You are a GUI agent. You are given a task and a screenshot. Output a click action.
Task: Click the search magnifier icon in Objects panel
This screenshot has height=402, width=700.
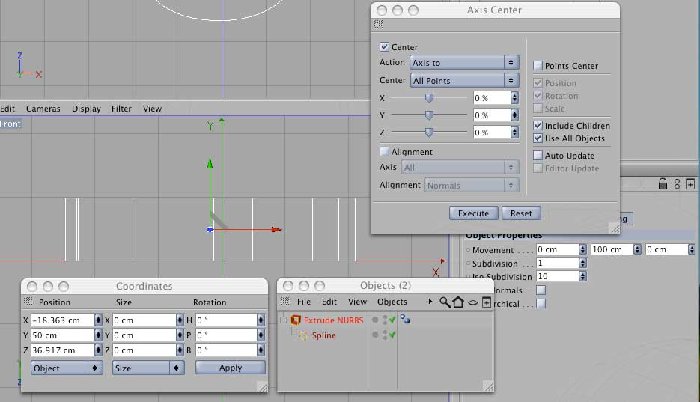(444, 302)
